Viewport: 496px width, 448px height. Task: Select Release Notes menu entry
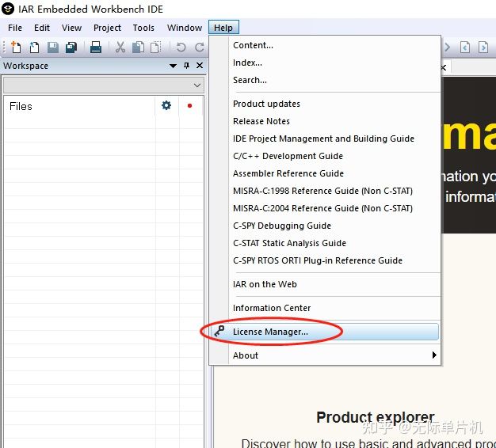(261, 121)
